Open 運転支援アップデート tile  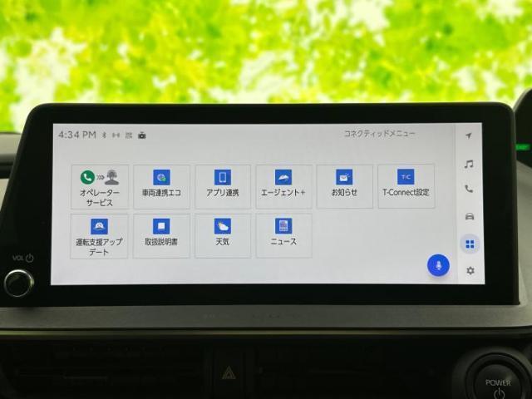[99, 236]
